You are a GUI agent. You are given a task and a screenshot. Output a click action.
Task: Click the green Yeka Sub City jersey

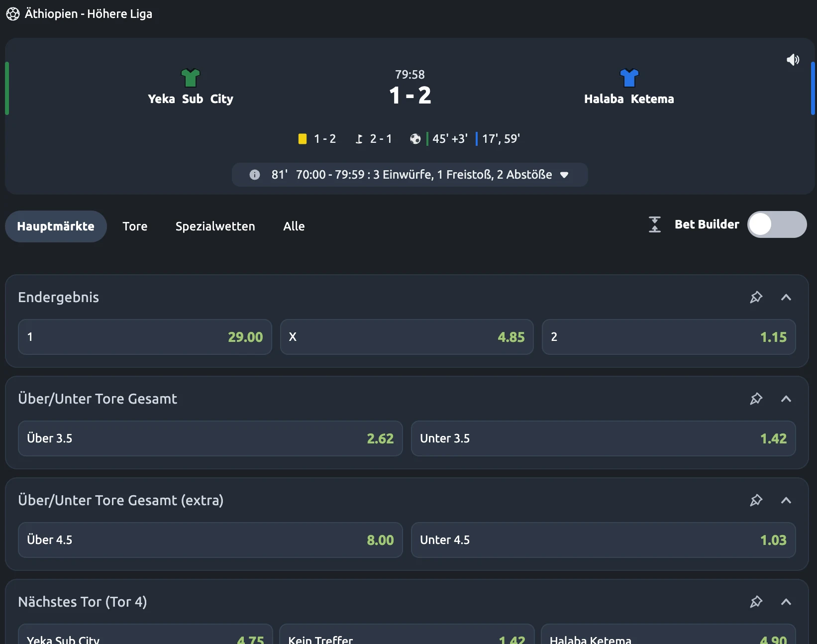coord(191,78)
